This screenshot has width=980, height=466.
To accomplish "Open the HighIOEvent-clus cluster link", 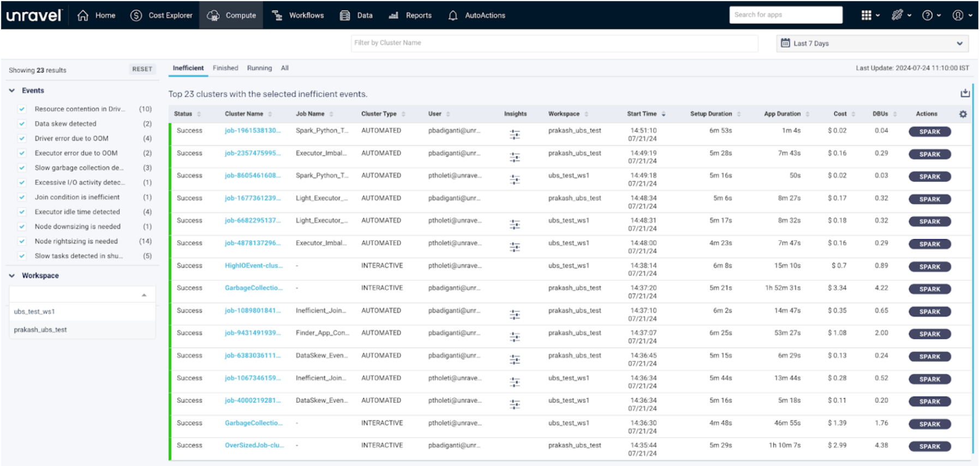I will coord(254,266).
